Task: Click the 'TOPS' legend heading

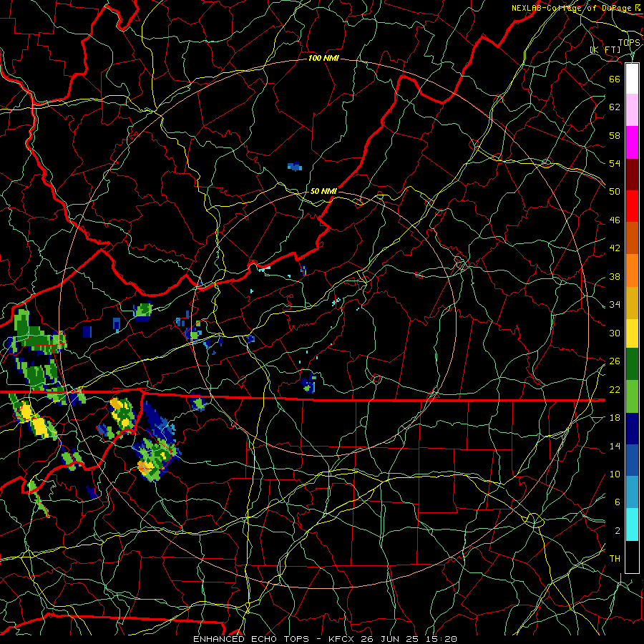Action: 629,43
